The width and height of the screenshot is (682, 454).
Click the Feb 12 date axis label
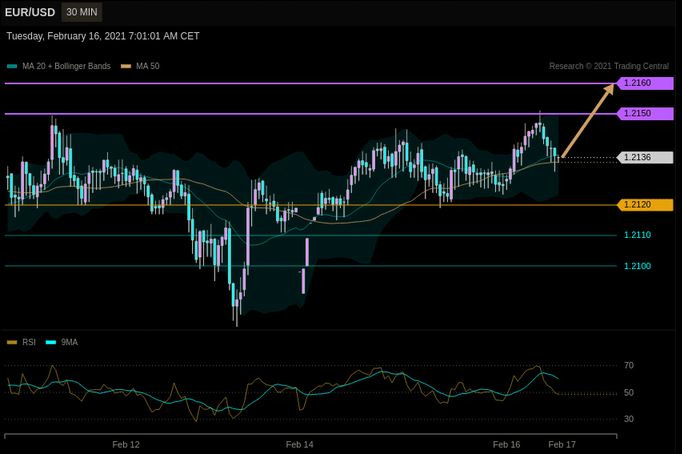coord(126,444)
